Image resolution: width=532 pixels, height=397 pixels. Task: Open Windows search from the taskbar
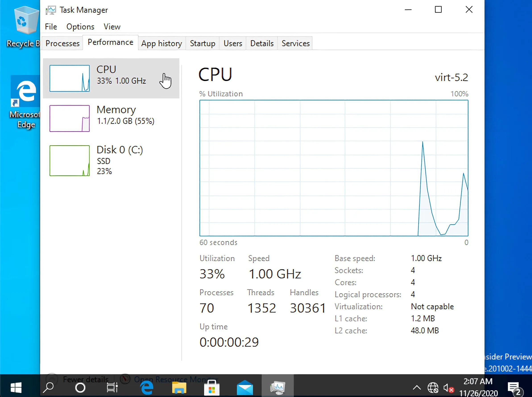click(x=48, y=387)
